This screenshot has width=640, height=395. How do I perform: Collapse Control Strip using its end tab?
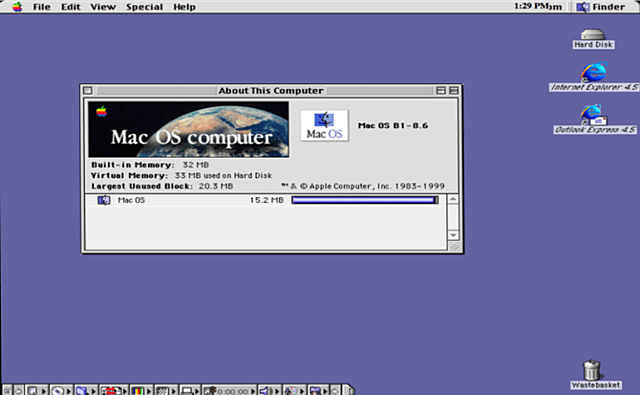click(348, 390)
